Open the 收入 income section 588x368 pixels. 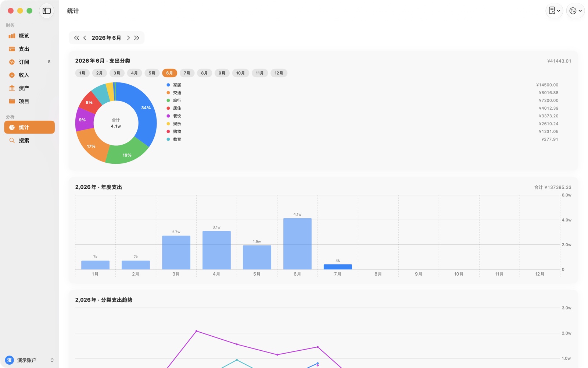click(29, 75)
